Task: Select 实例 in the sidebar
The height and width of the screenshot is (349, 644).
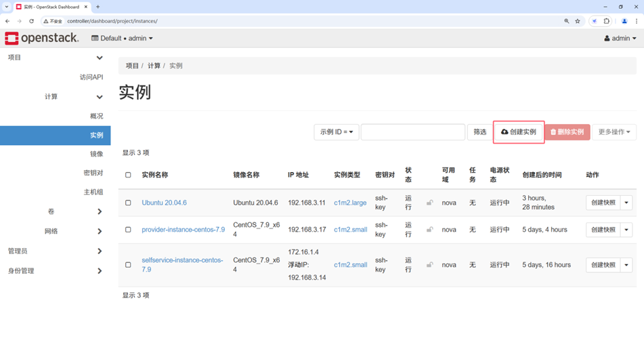Action: (55, 136)
